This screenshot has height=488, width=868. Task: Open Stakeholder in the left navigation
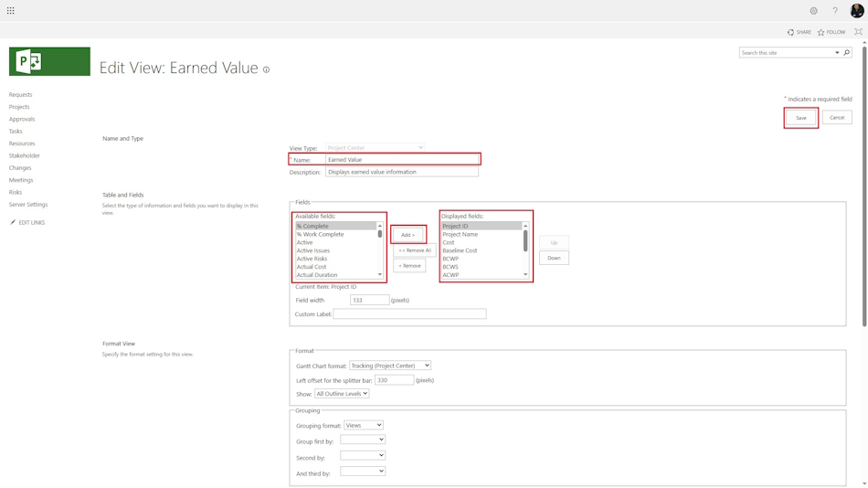(x=25, y=155)
